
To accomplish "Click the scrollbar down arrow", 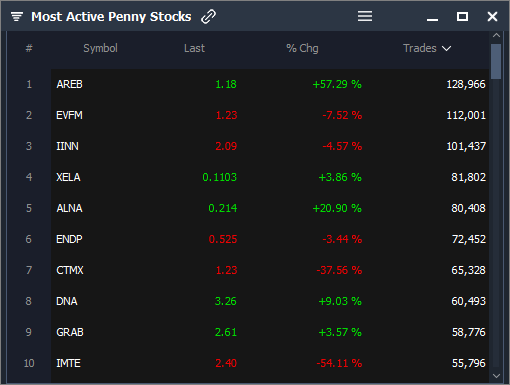I will coord(496,376).
